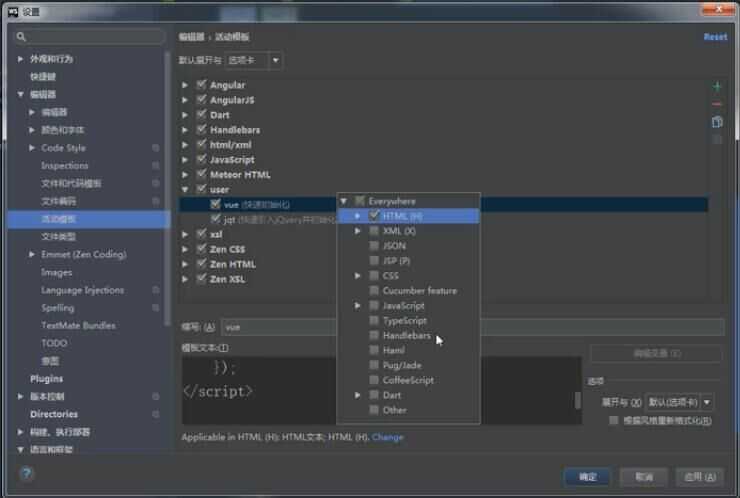Select Inspections in the settings tree
740x498 pixels.
point(64,166)
